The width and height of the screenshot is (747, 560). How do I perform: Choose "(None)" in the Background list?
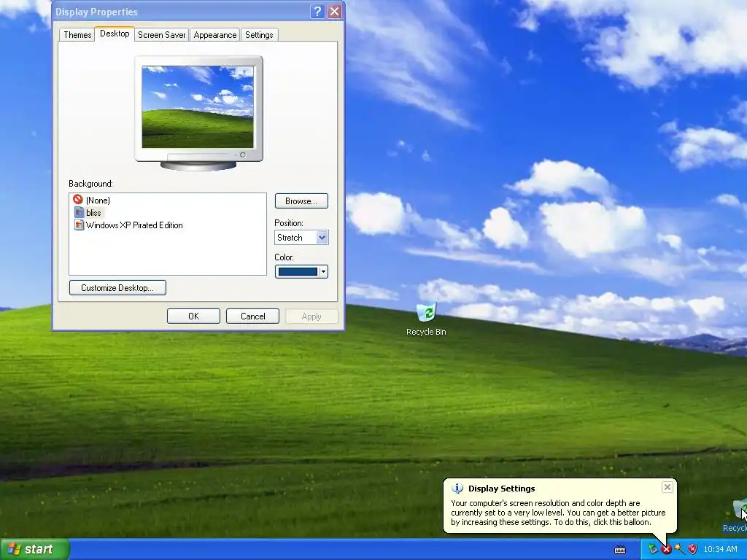[98, 201]
